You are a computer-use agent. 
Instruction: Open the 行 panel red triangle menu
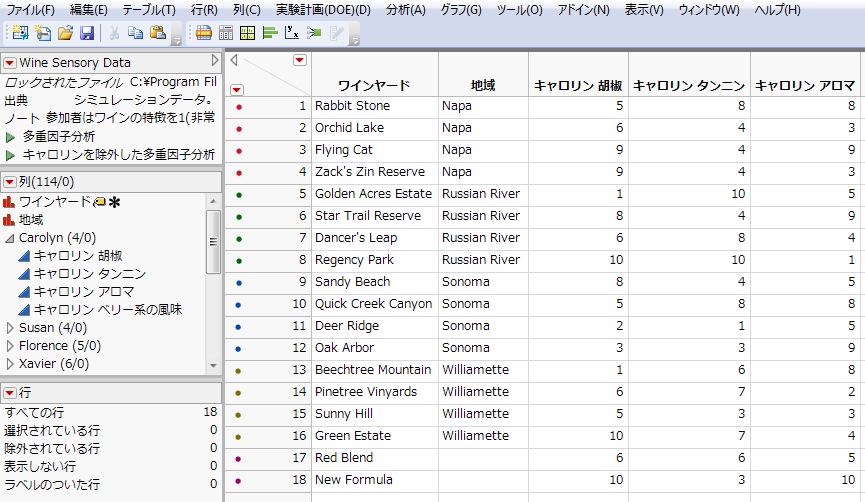(10, 392)
